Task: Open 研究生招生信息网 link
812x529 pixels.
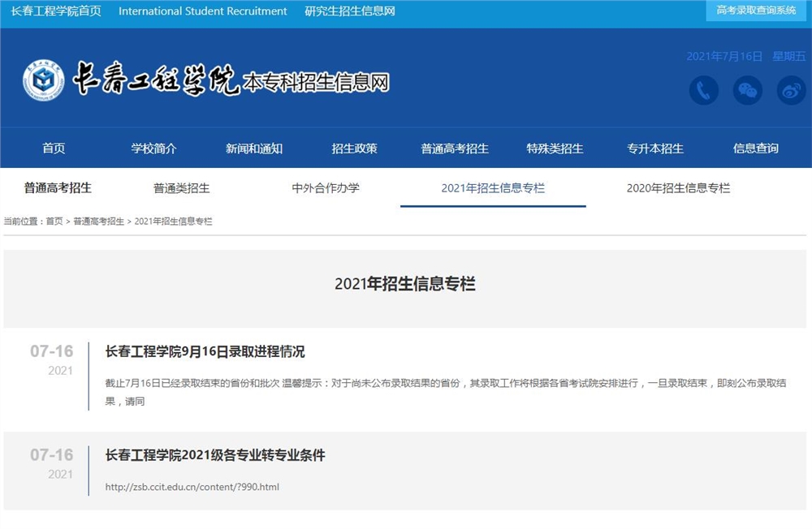Action: click(x=349, y=11)
